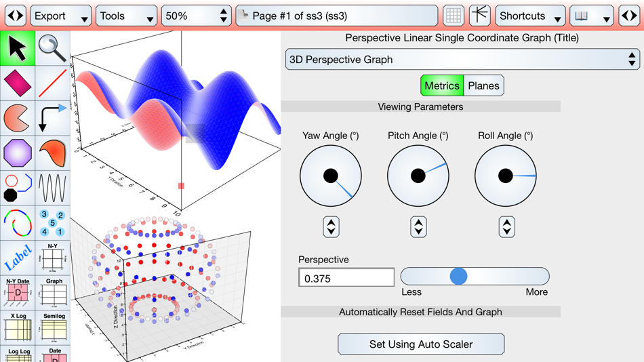Viewport: 644px width, 362px height.
Task: Pick the red line drawing tool
Action: click(x=53, y=83)
